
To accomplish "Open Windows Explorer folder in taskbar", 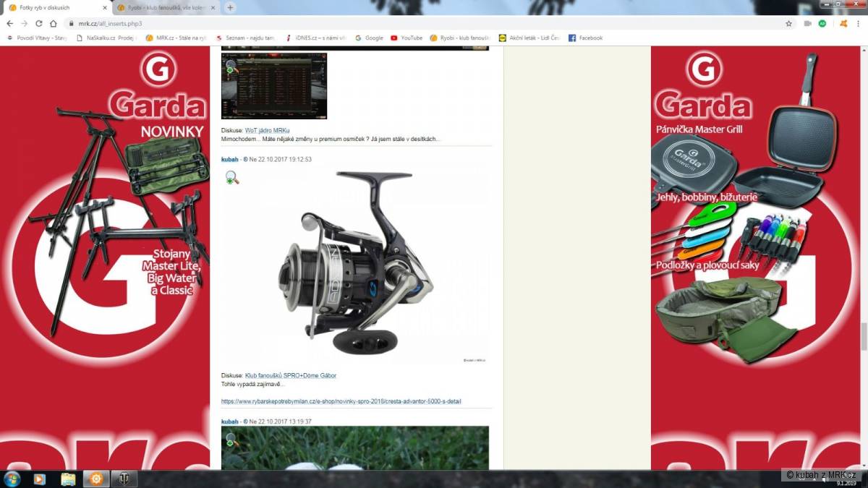I will (x=68, y=479).
